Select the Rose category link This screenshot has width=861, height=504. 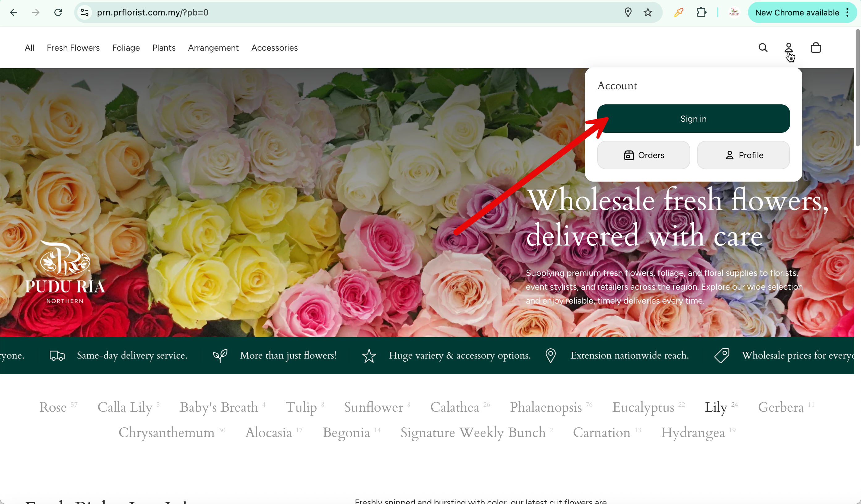click(x=53, y=407)
